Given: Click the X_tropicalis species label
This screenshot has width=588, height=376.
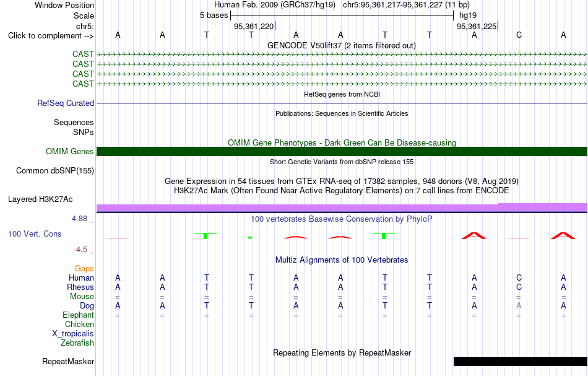Looking at the screenshot, I should click(x=73, y=334).
